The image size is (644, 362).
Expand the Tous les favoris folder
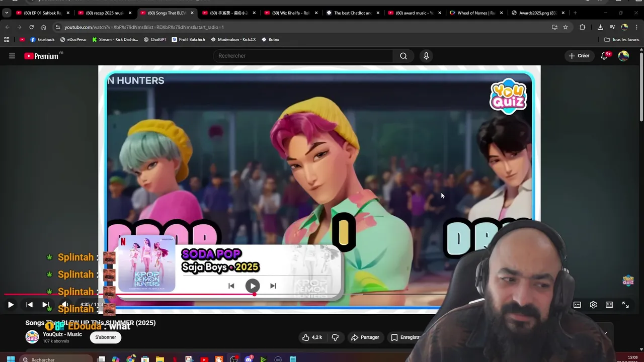pyautogui.click(x=622, y=39)
